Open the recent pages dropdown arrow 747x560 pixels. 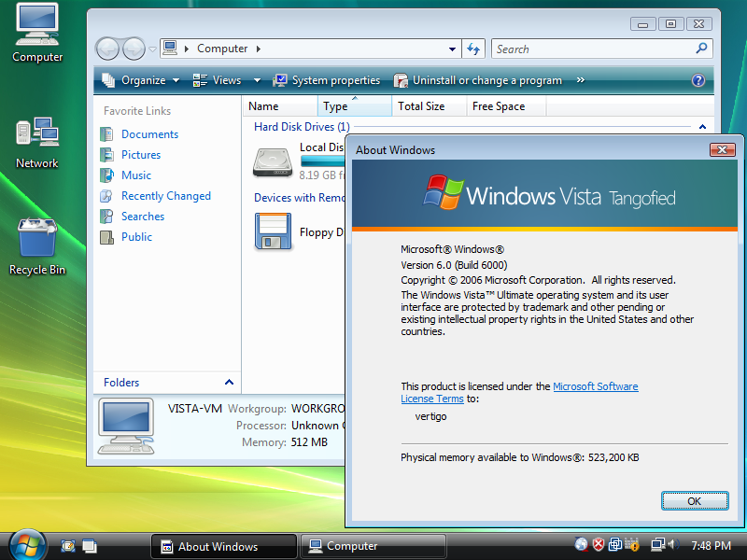152,49
